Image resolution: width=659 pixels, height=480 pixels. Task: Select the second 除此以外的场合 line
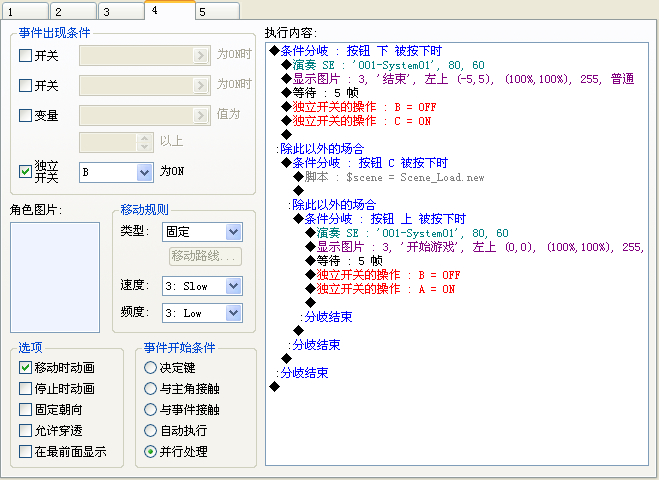coord(332,205)
